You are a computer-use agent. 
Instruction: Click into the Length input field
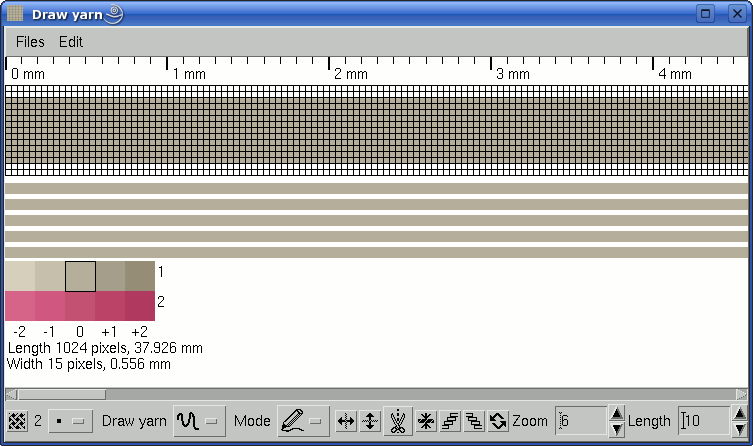click(x=704, y=421)
